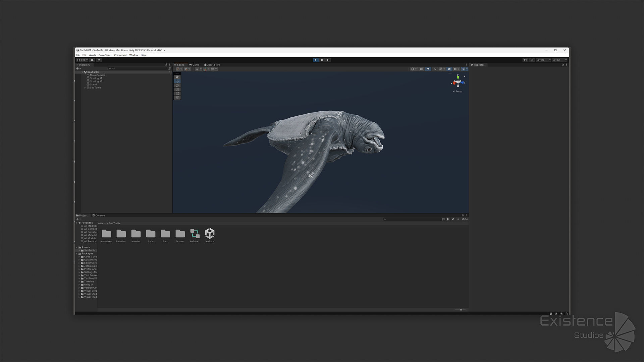
Task: Open the Undo History icon
Action: 525,60
